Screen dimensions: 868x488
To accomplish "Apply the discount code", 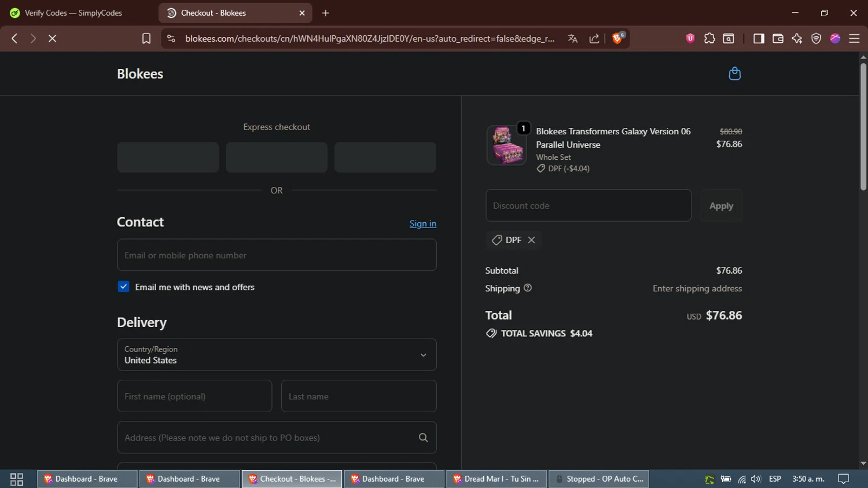I will pyautogui.click(x=721, y=206).
